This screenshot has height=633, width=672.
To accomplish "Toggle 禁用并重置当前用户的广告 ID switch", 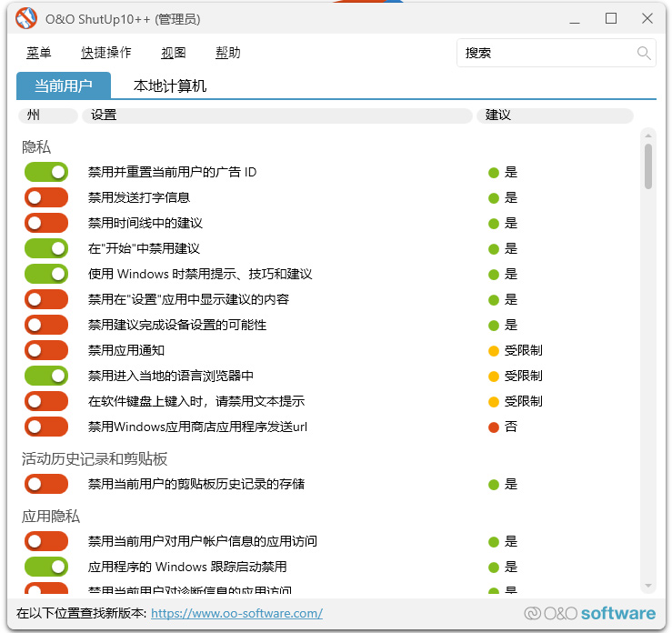I will tap(46, 172).
